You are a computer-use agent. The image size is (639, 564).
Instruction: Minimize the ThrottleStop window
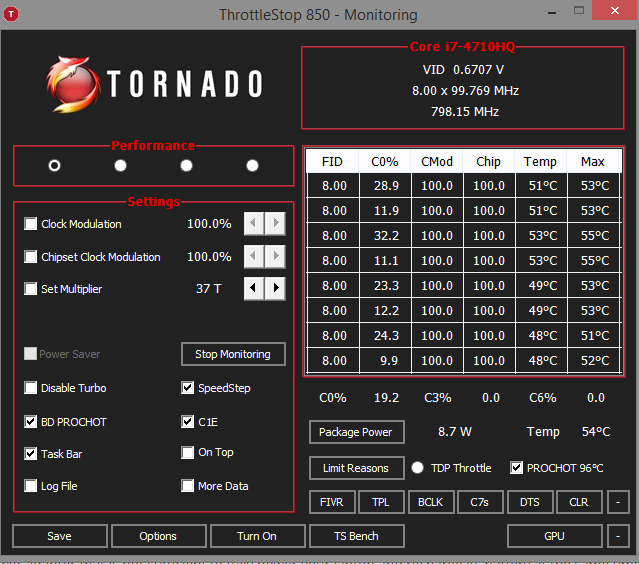[552, 12]
